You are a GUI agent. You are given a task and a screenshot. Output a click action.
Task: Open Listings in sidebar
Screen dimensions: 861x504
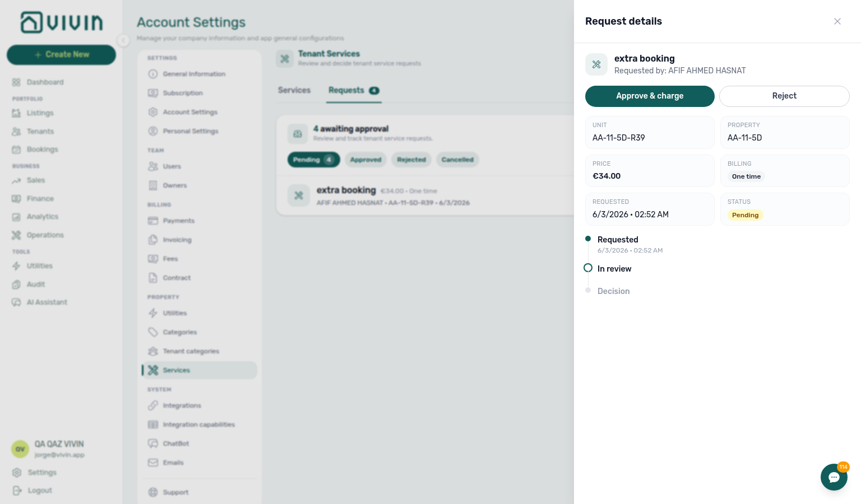(x=34, y=113)
